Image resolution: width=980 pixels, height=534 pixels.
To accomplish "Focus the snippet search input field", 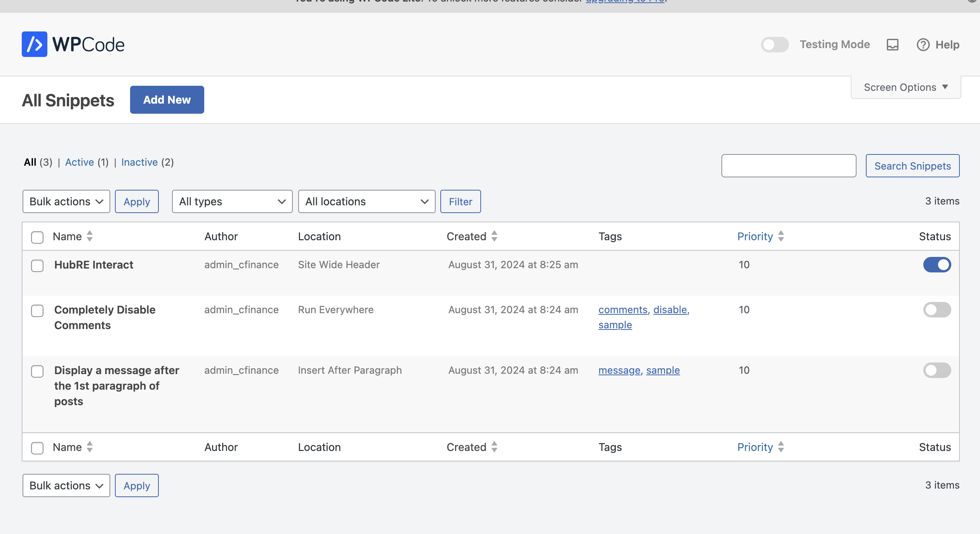I will click(789, 166).
